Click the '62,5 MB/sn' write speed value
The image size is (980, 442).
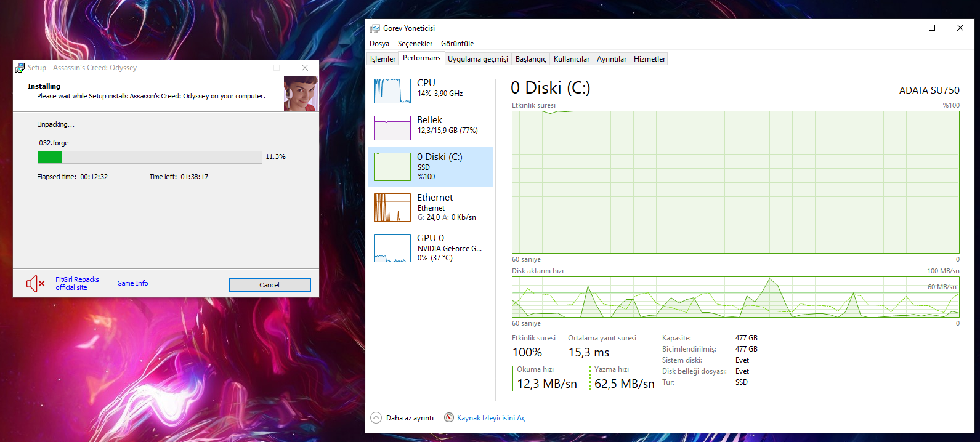[624, 384]
